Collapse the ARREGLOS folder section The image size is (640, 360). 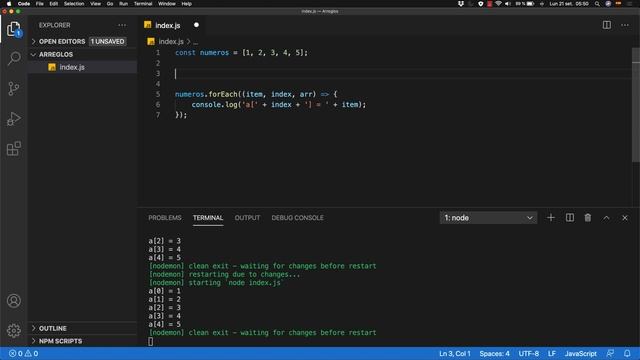click(x=82, y=54)
